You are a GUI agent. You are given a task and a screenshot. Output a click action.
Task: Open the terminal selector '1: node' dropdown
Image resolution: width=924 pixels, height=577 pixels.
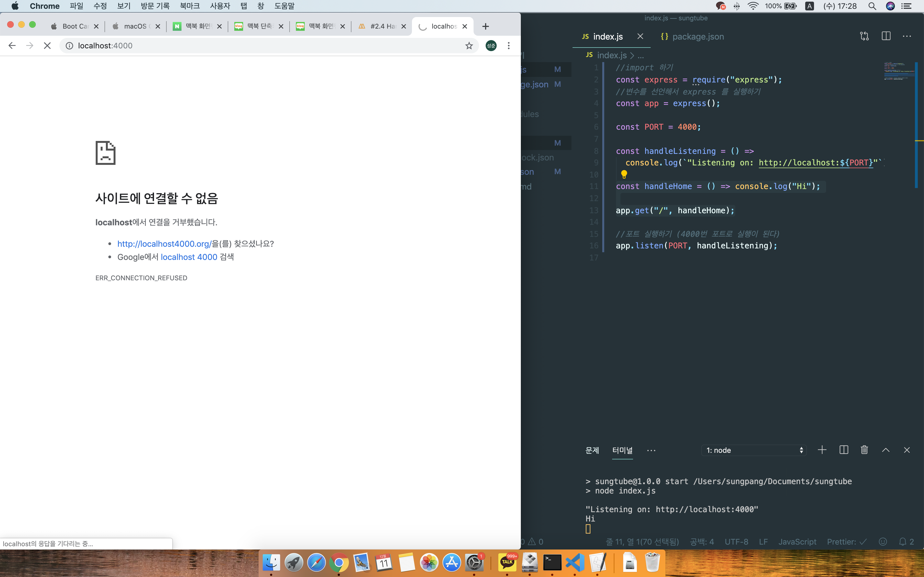(x=754, y=450)
